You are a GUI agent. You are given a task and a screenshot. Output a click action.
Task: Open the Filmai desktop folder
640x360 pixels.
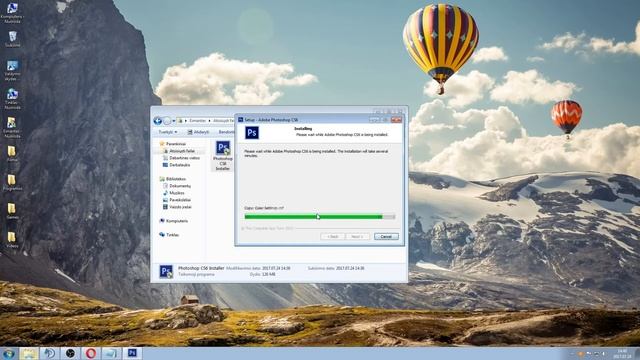[12, 154]
